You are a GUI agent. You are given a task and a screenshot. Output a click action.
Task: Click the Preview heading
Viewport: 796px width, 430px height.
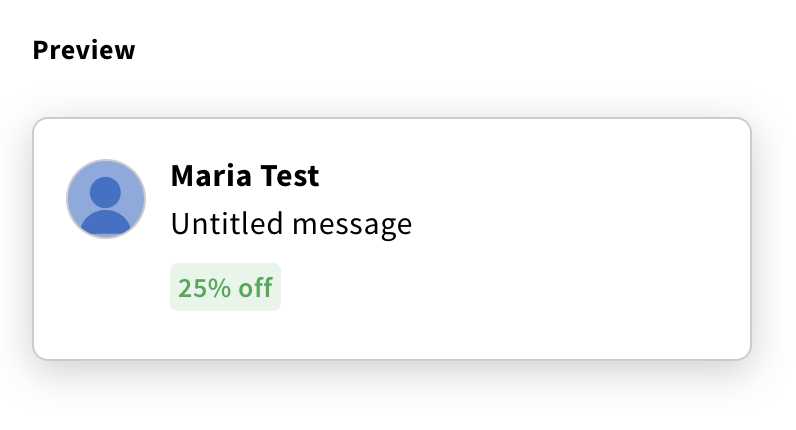pyautogui.click(x=84, y=50)
